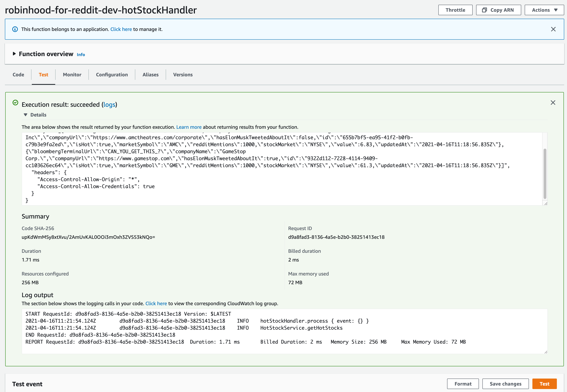Click the result area resize handle
The height and width of the screenshot is (392, 567).
[546, 203]
